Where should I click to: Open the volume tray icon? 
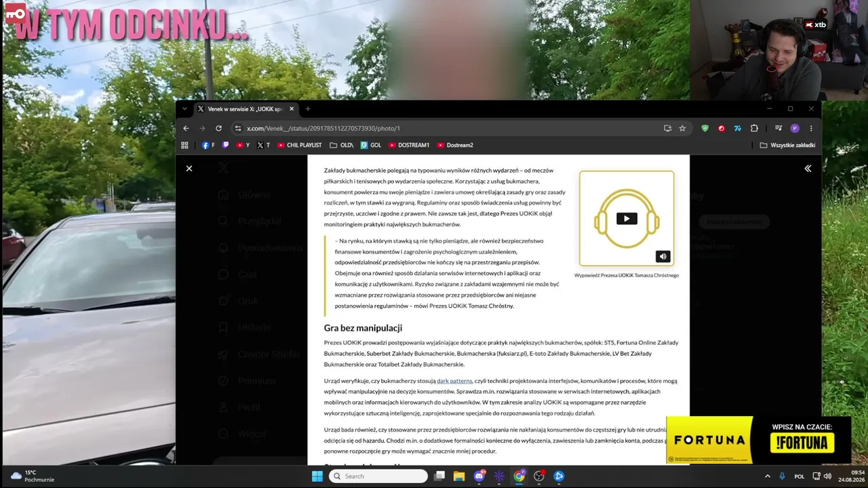point(827,476)
